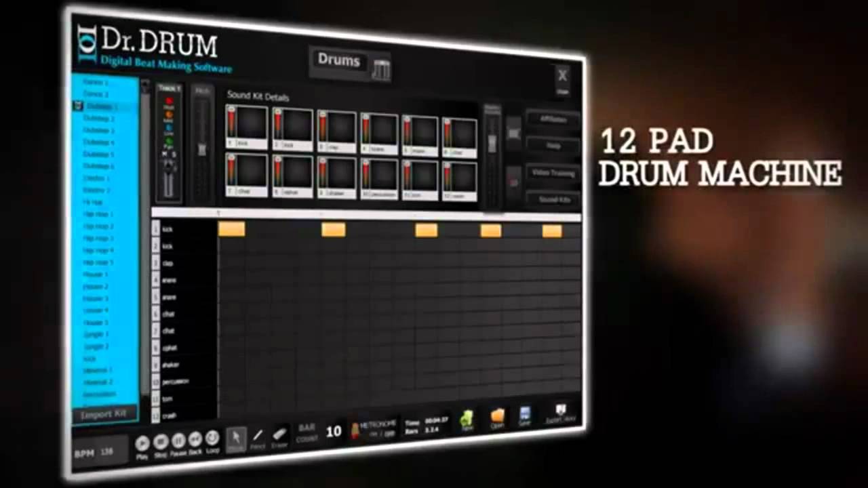Click the Stop transport button
Screen dimensions: 868x488
coord(161,442)
